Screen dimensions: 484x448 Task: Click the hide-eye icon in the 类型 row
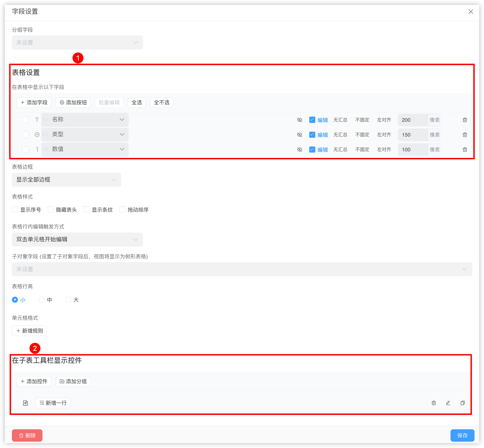300,135
